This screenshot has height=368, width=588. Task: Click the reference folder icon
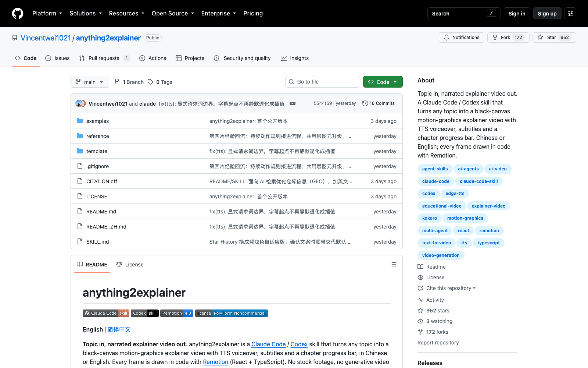coord(80,136)
